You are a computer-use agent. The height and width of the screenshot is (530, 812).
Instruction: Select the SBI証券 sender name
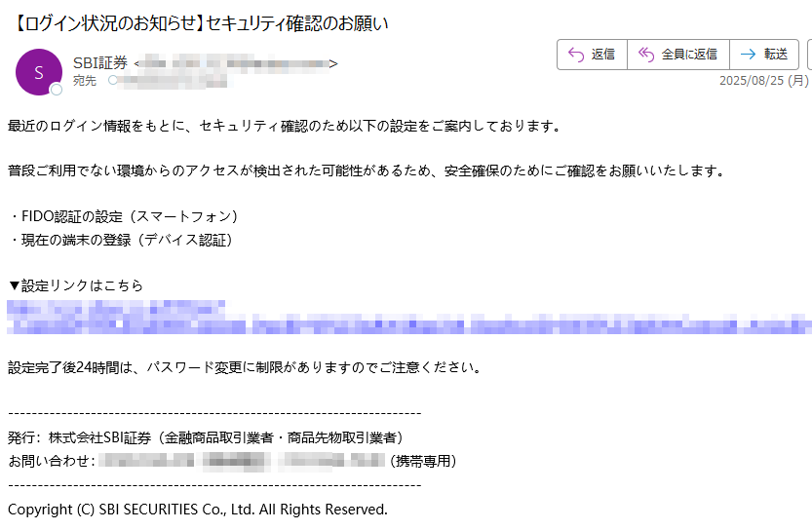[100, 62]
